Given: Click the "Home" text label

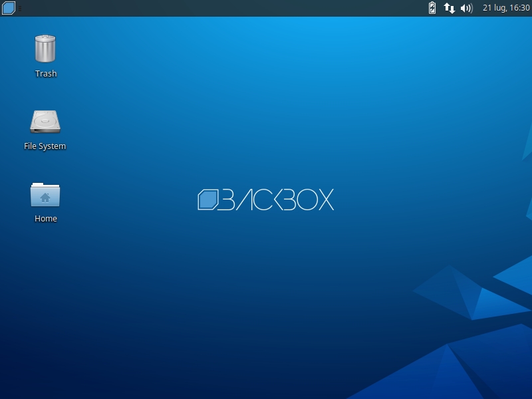Looking at the screenshot, I should coord(46,219).
